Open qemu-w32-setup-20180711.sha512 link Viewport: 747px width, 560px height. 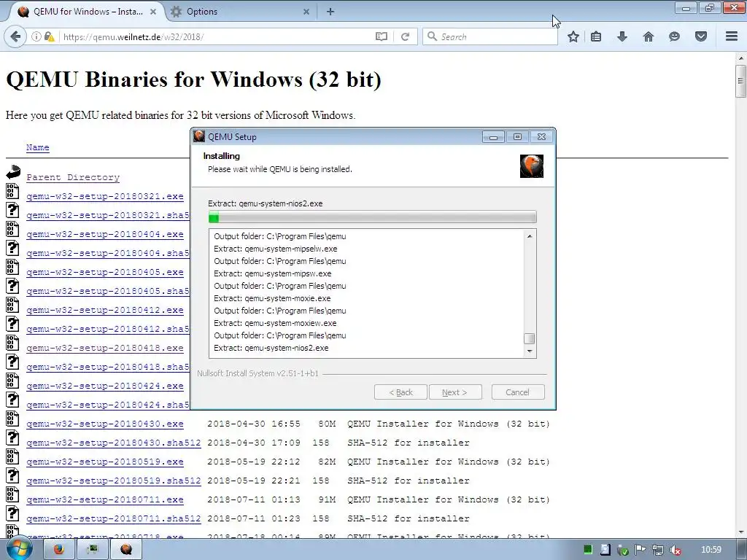[x=113, y=518]
